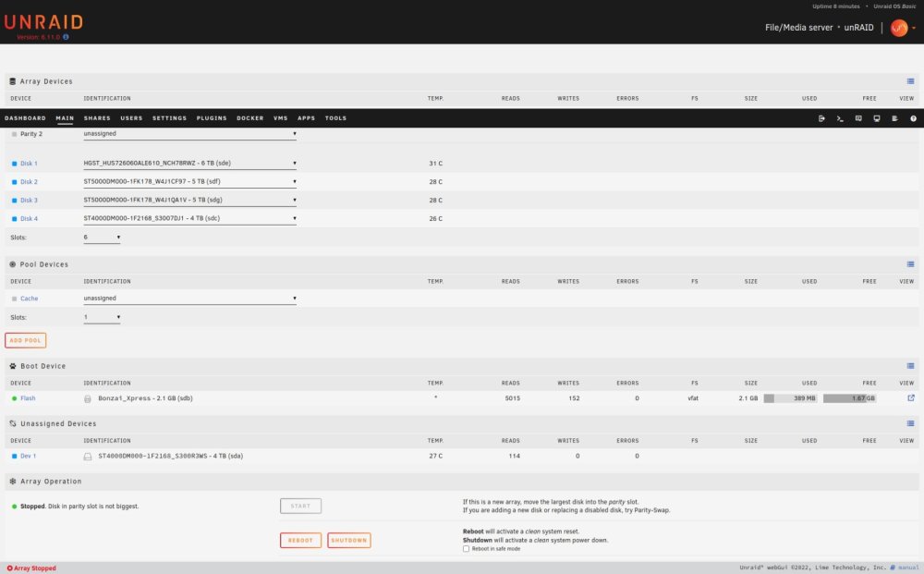Image resolution: width=924 pixels, height=574 pixels.
Task: Click the Array Devices view toggle icon
Action: point(910,81)
